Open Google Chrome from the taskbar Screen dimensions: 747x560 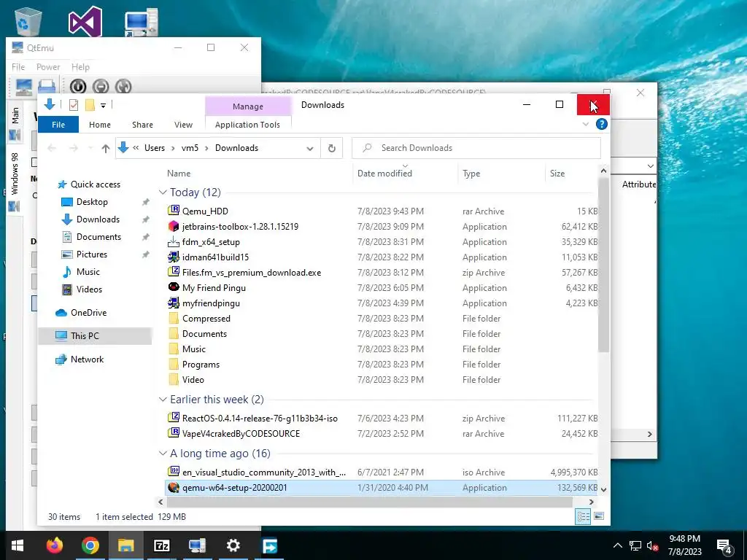pyautogui.click(x=90, y=545)
